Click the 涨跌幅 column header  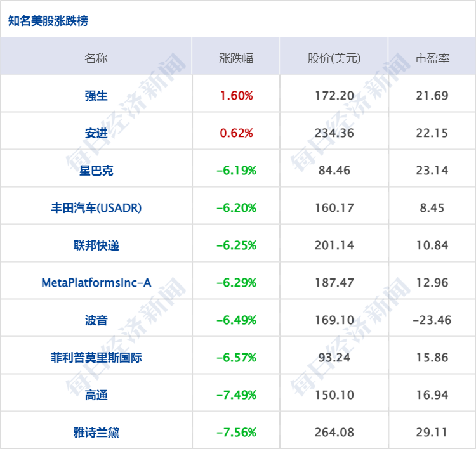coord(236,58)
